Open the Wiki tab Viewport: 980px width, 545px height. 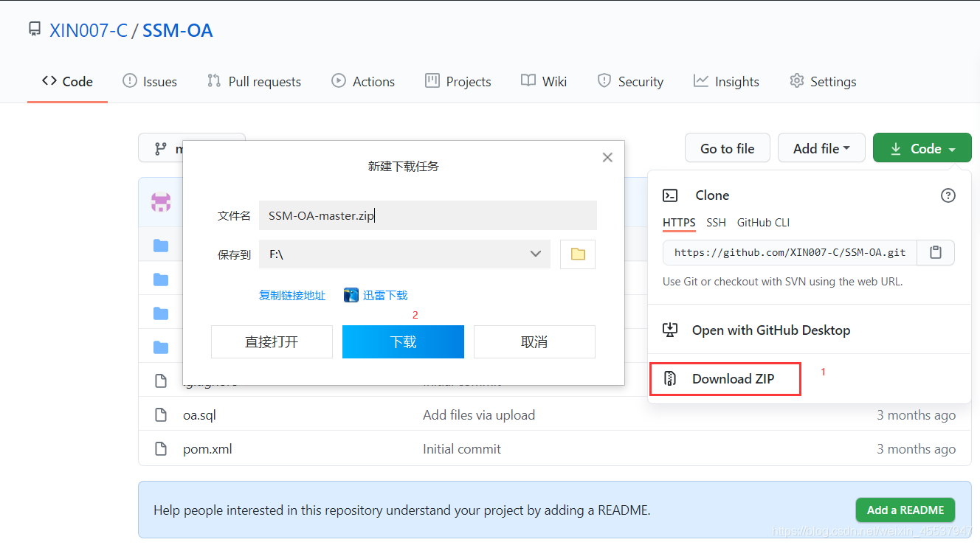544,81
